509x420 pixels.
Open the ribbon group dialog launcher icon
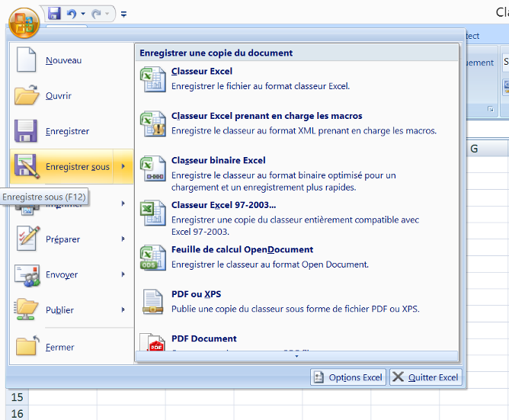pos(491,109)
